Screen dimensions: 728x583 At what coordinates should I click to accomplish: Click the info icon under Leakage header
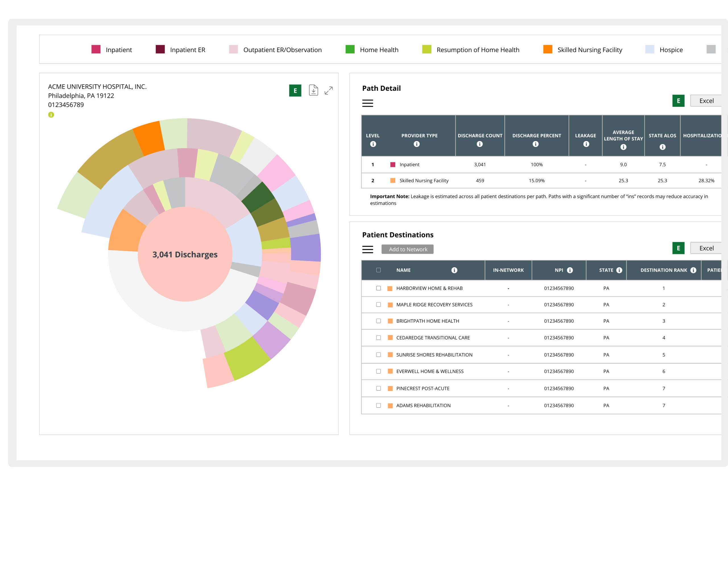click(x=586, y=144)
